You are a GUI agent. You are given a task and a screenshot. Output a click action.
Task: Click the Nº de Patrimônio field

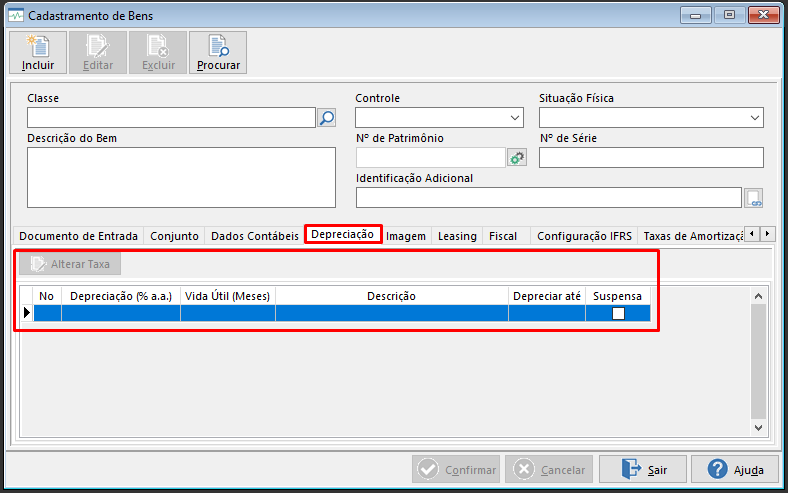tap(431, 158)
